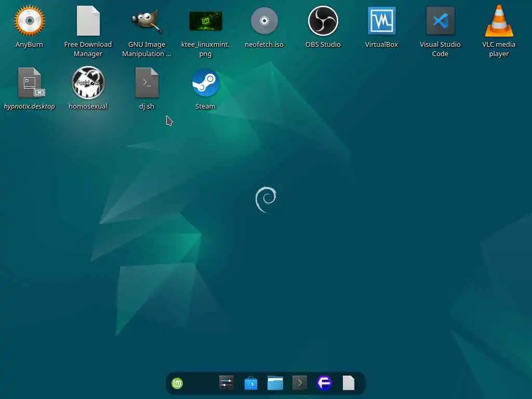Open the AnyBurn desktop icon
This screenshot has height=399, width=532.
tap(30, 21)
